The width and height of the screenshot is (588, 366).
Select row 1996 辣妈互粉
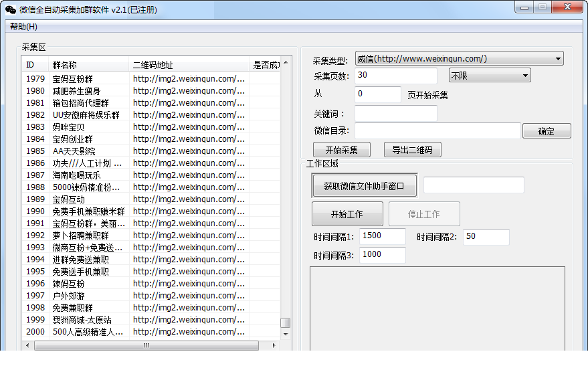click(151, 284)
